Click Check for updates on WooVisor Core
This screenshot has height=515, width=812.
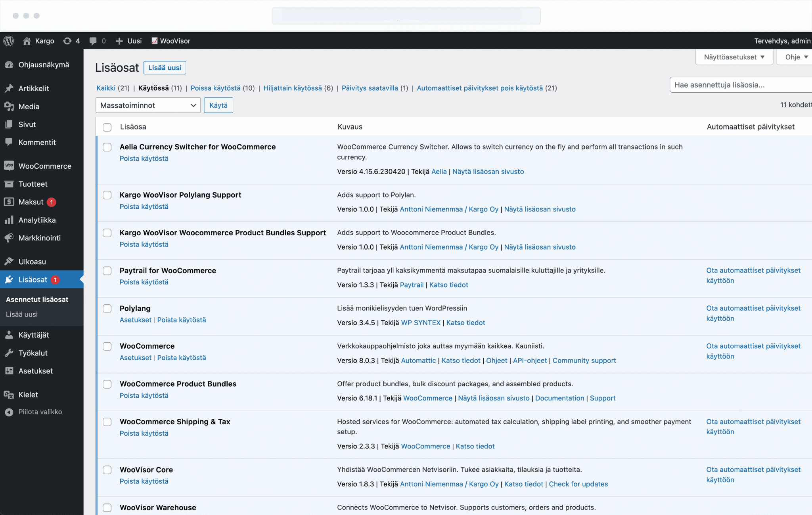coord(578,484)
